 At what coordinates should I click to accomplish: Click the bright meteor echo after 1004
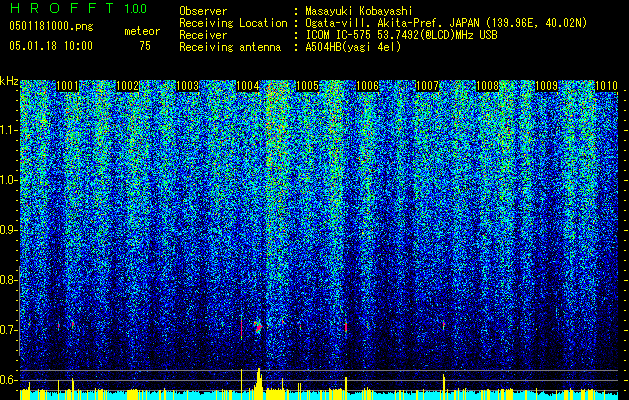[x=258, y=327]
